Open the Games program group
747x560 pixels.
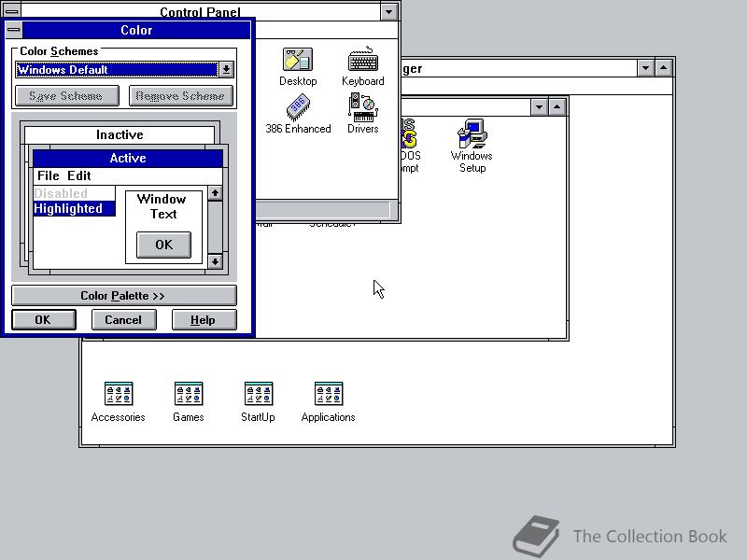[189, 402]
